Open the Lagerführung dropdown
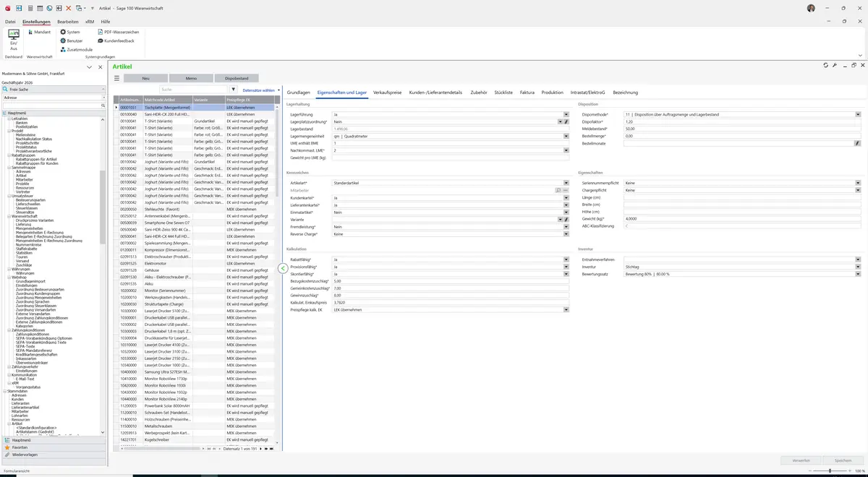This screenshot has height=477, width=868. (566, 115)
